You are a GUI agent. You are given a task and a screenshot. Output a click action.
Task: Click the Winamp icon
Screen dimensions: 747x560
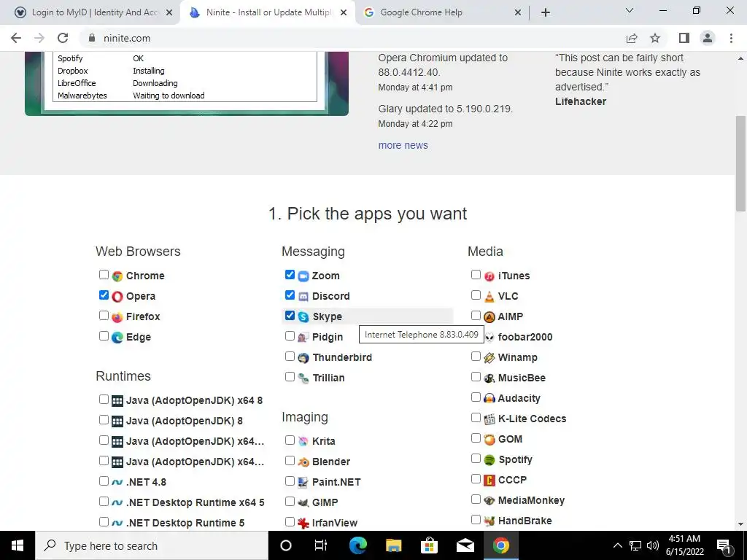click(x=489, y=358)
